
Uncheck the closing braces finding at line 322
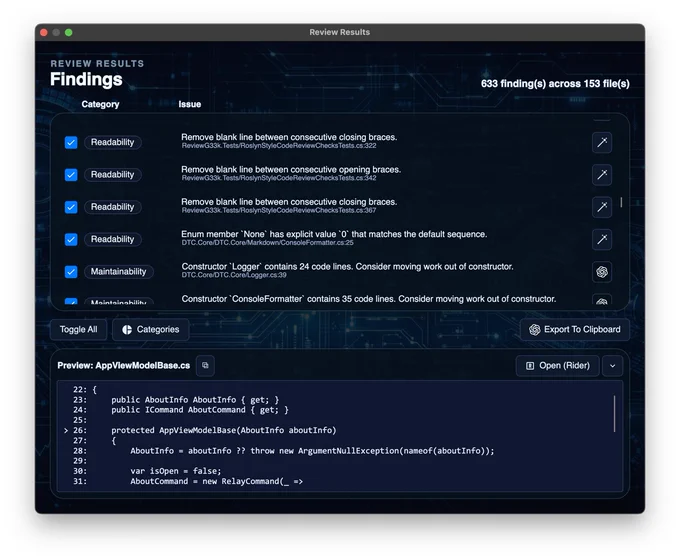pyautogui.click(x=71, y=142)
